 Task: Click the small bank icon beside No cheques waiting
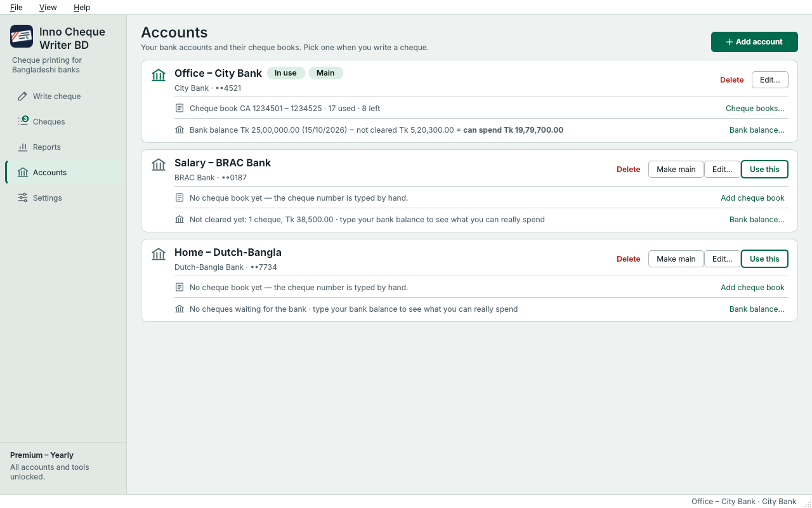[180, 309]
